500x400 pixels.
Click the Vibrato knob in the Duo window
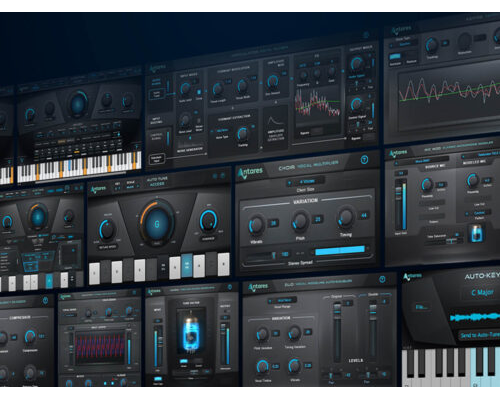294,365
